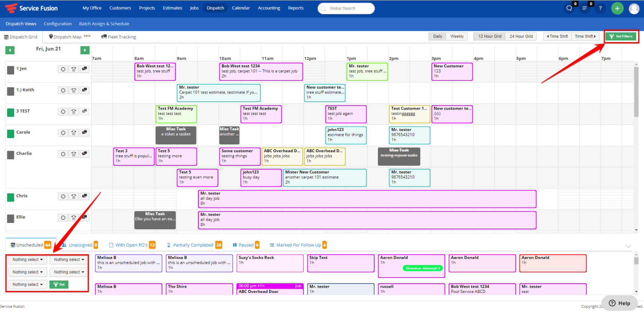Call Chris using the phone icon
644x312 pixels.
point(74,196)
